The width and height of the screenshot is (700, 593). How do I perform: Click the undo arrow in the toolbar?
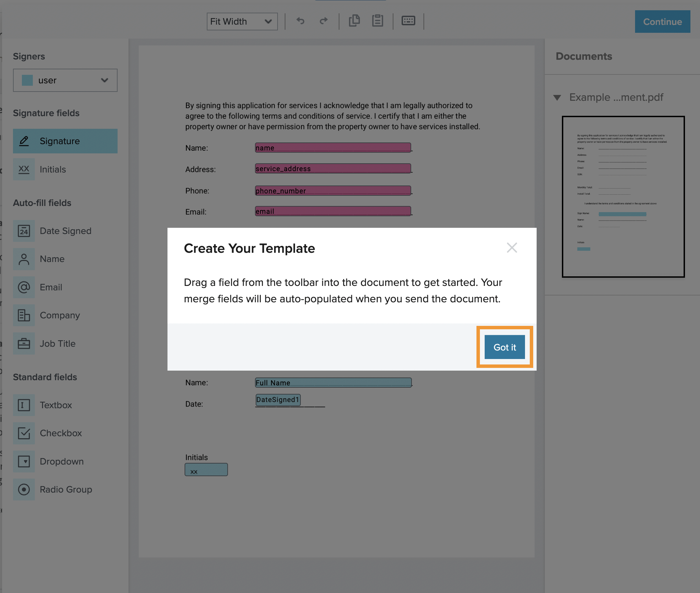pyautogui.click(x=300, y=21)
